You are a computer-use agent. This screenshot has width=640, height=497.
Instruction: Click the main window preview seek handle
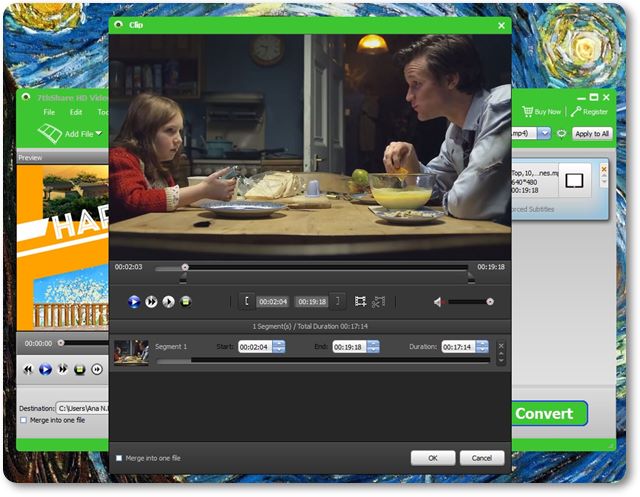tap(61, 343)
